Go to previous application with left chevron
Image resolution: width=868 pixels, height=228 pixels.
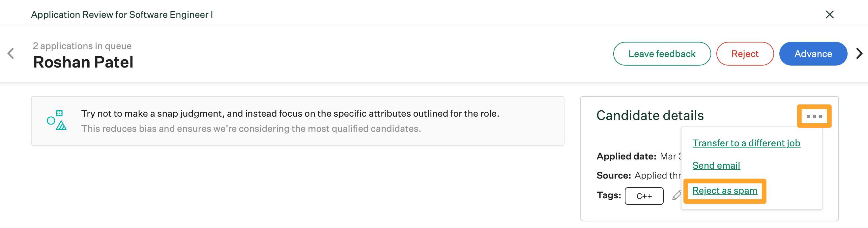(11, 54)
